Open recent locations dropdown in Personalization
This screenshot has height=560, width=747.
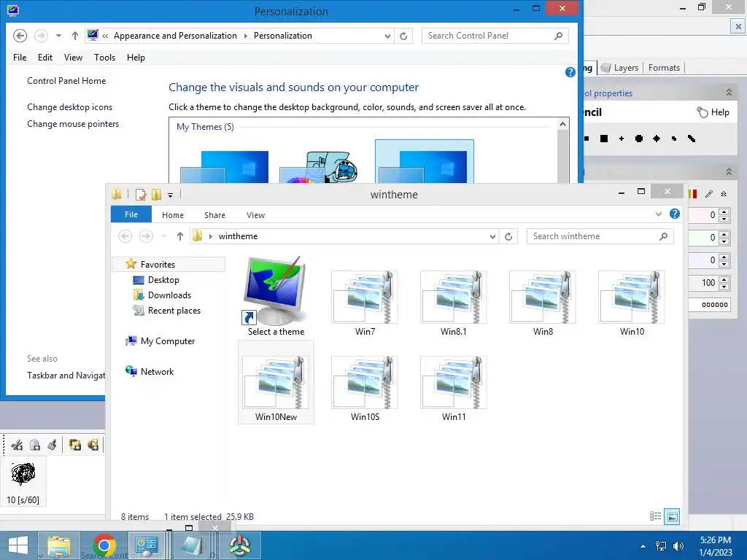point(58,36)
